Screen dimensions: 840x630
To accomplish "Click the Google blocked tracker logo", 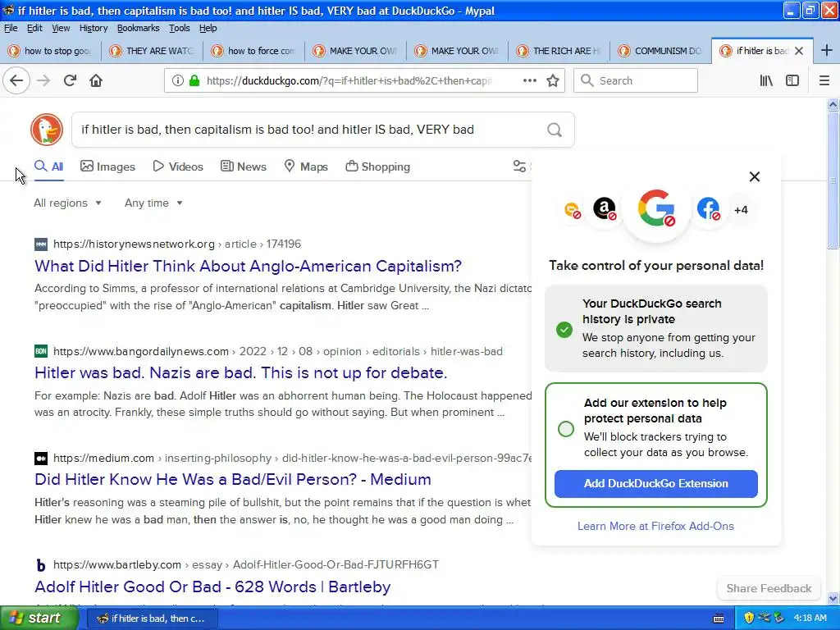I will tap(656, 208).
